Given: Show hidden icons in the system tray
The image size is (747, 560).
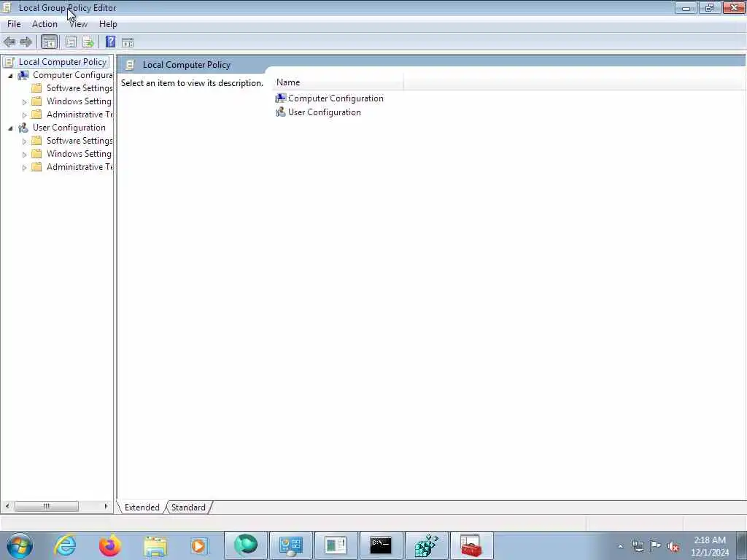Looking at the screenshot, I should coord(620,546).
